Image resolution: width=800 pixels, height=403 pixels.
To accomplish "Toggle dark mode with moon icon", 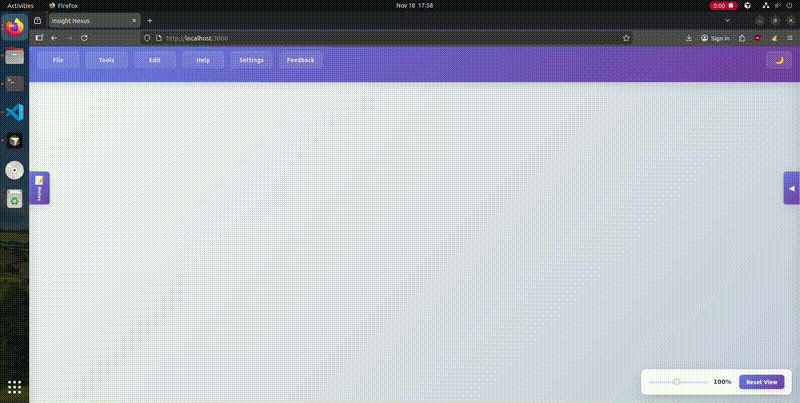I will click(779, 60).
